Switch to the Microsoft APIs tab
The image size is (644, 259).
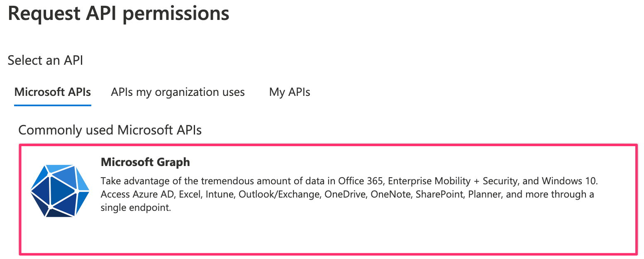(52, 92)
